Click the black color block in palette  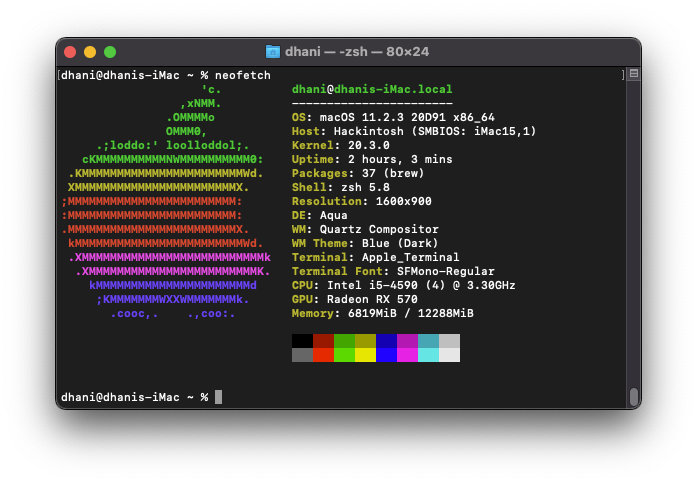302,341
